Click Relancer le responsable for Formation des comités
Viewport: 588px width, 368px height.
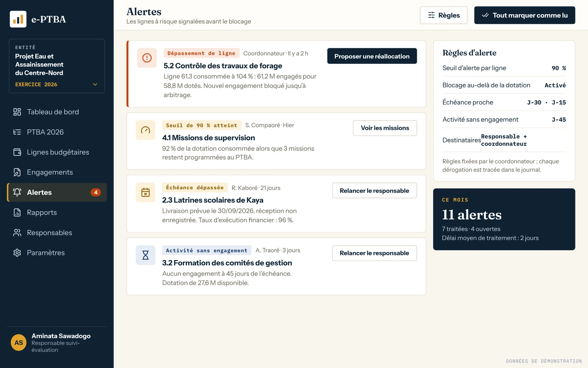(374, 253)
